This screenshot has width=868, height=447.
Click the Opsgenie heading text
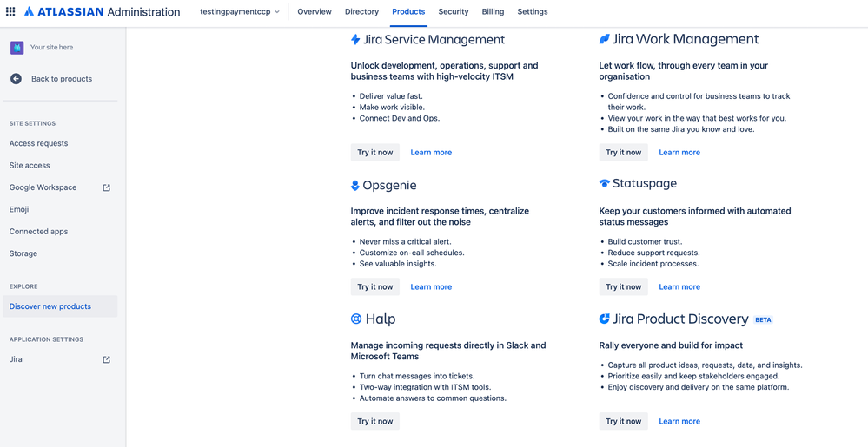pyautogui.click(x=390, y=186)
